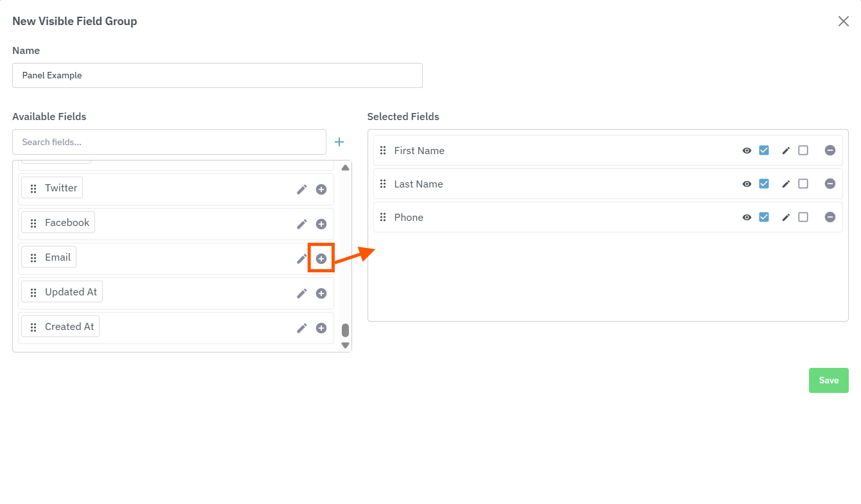The width and height of the screenshot is (861, 504).
Task: Close the New Visible Field Group dialog
Action: point(843,21)
